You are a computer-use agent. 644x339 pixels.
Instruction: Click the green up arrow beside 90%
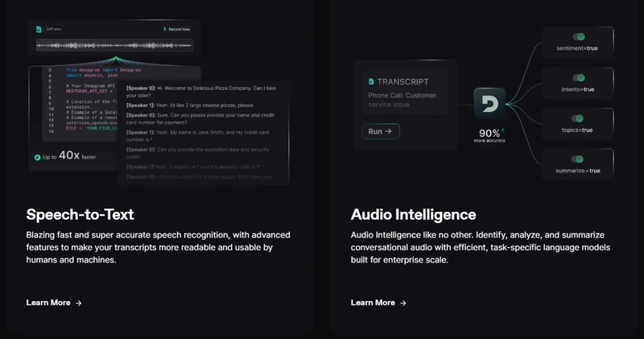(x=504, y=130)
